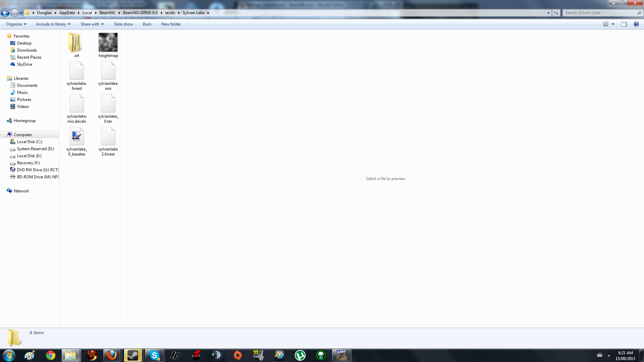Viewport: 644px width, 362px height.
Task: Open L3DT from taskbar
Action: point(341,355)
